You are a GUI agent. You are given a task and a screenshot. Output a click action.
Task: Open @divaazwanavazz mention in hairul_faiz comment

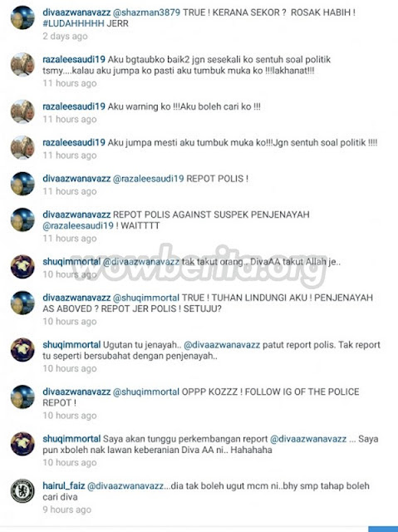(x=125, y=485)
